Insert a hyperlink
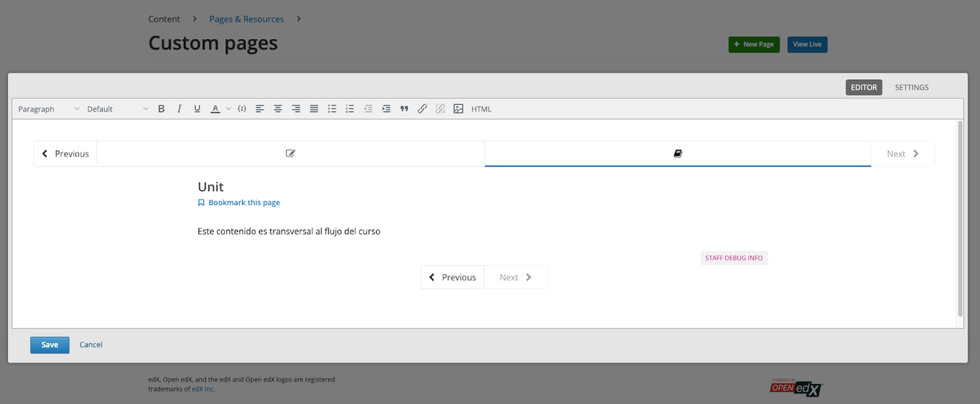 [422, 108]
